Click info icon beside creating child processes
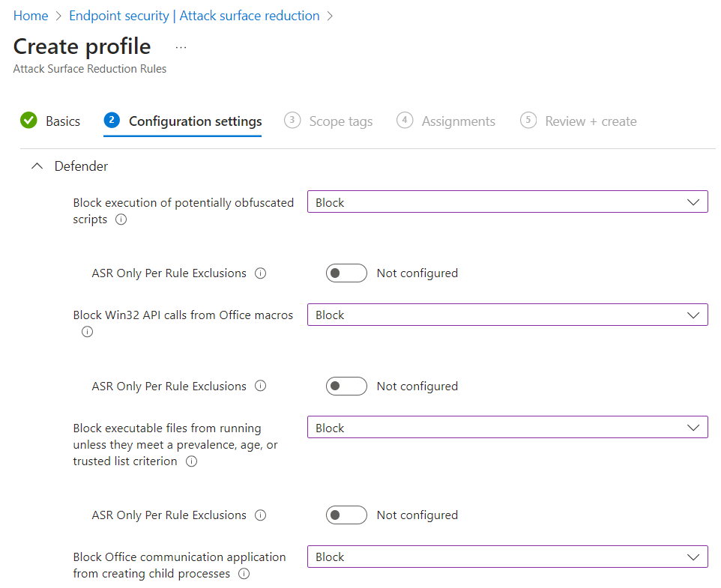721x588 pixels. point(244,575)
